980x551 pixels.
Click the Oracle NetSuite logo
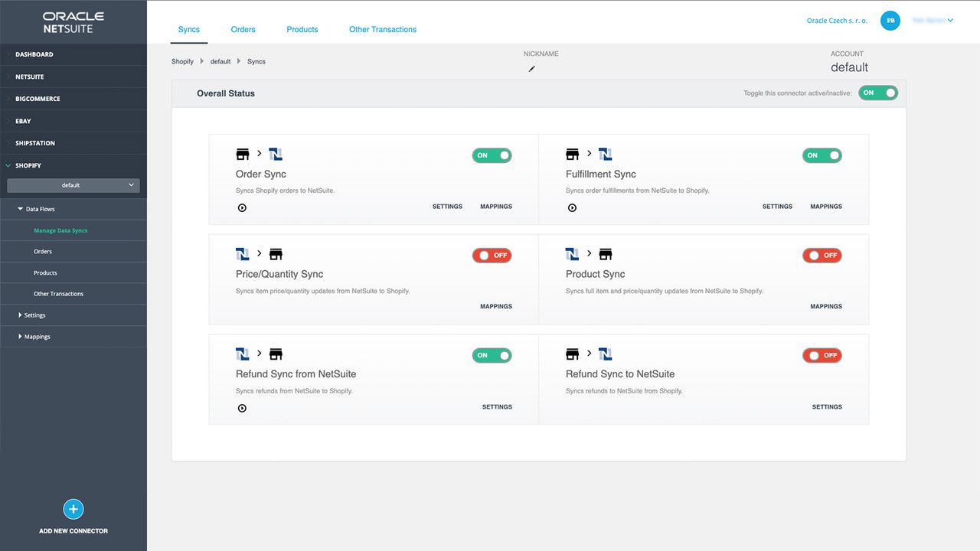pyautogui.click(x=73, y=22)
